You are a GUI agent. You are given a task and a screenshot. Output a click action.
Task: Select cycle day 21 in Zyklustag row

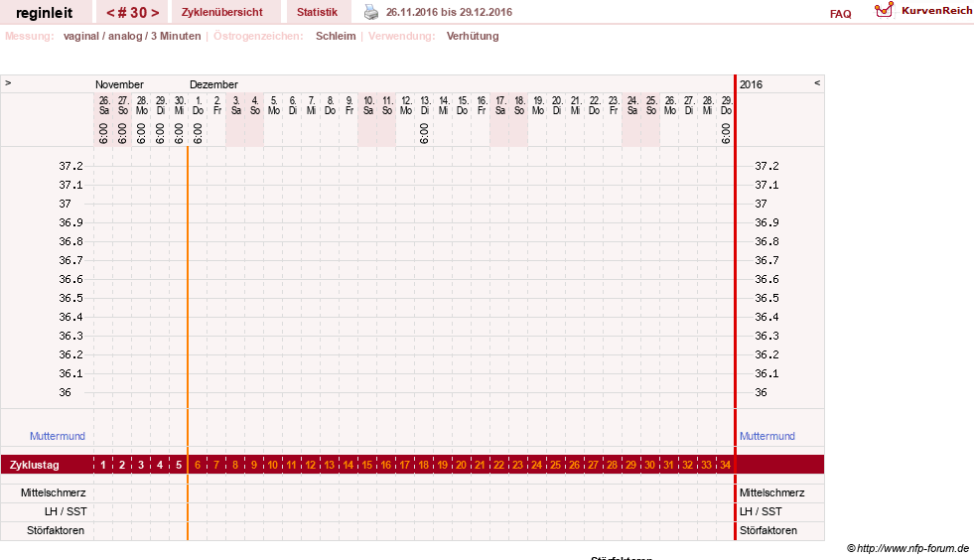[x=481, y=465]
